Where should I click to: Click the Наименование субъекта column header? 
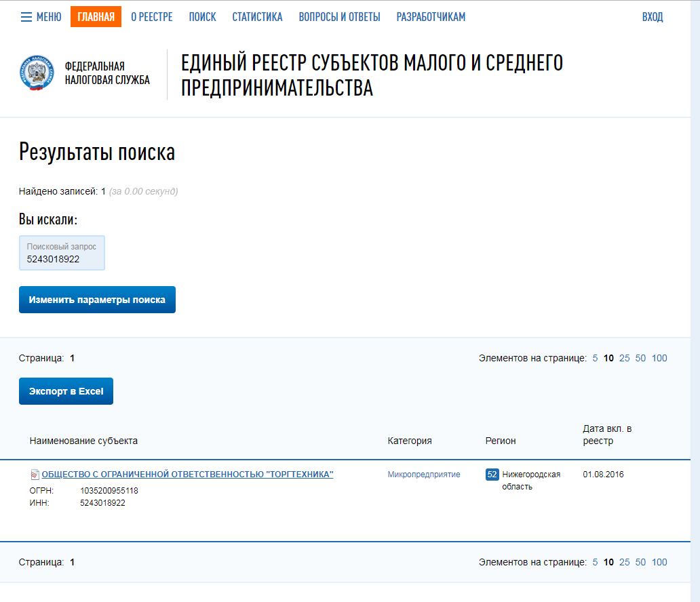(x=83, y=441)
